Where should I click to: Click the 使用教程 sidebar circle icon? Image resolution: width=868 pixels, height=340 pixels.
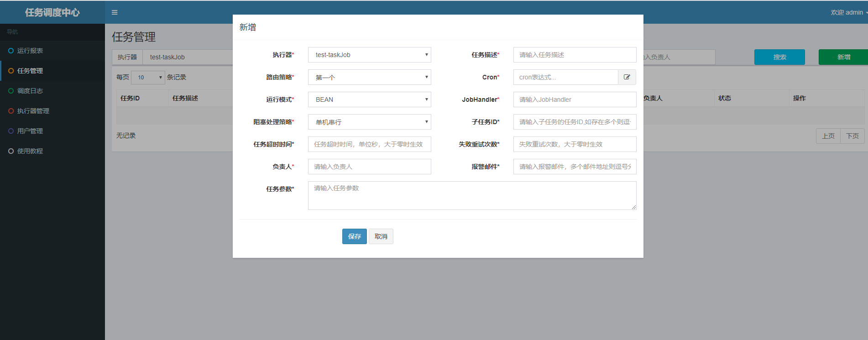pyautogui.click(x=11, y=151)
